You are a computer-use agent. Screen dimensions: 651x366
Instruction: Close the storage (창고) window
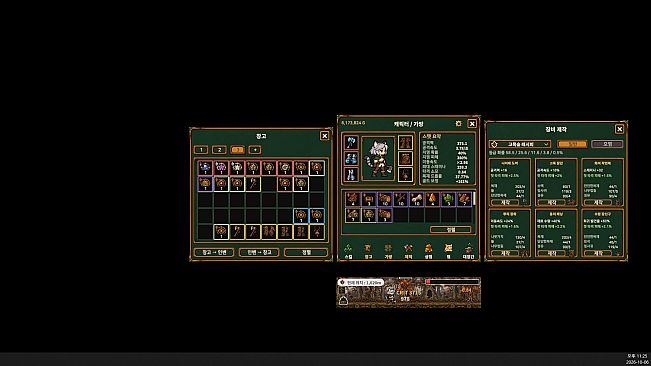click(x=325, y=136)
